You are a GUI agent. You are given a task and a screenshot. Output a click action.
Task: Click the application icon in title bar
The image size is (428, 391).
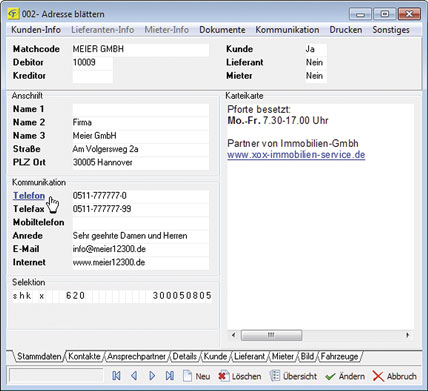click(x=13, y=14)
